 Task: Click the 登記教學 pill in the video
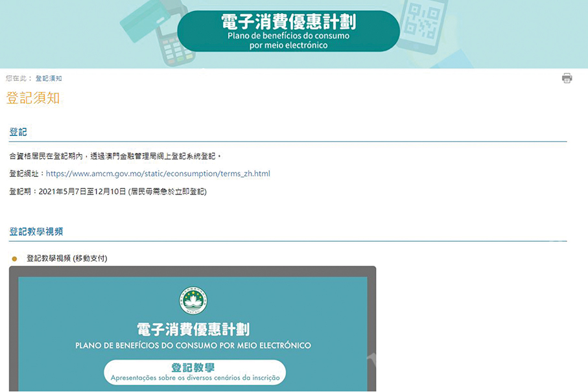click(x=194, y=372)
